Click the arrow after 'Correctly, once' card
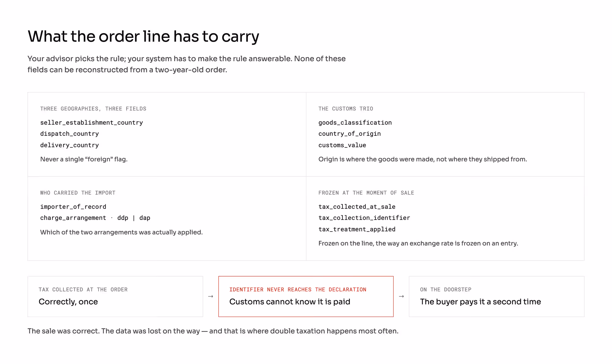 coord(211,296)
